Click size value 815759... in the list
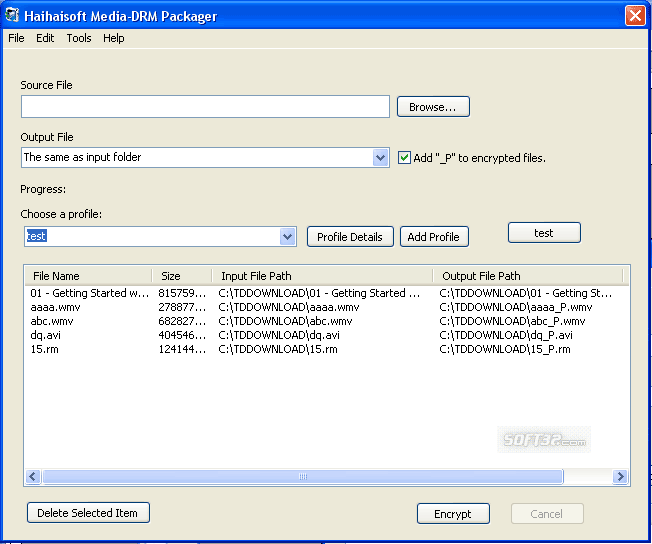The width and height of the screenshot is (652, 544). (182, 293)
